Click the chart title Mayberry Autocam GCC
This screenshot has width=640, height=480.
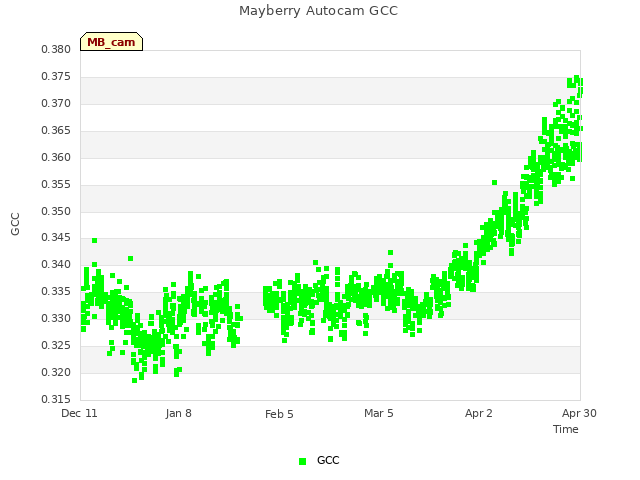coord(318,11)
